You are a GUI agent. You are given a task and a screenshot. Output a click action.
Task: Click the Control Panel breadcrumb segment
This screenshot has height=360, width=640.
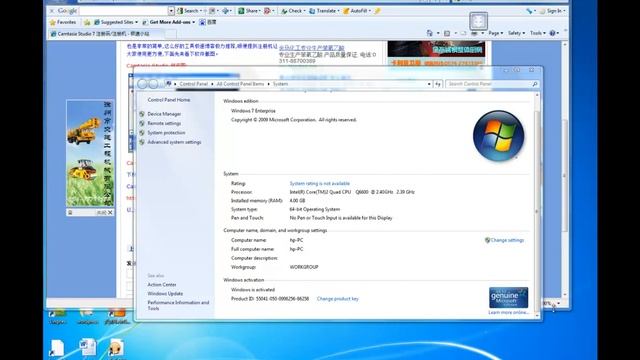tap(193, 84)
